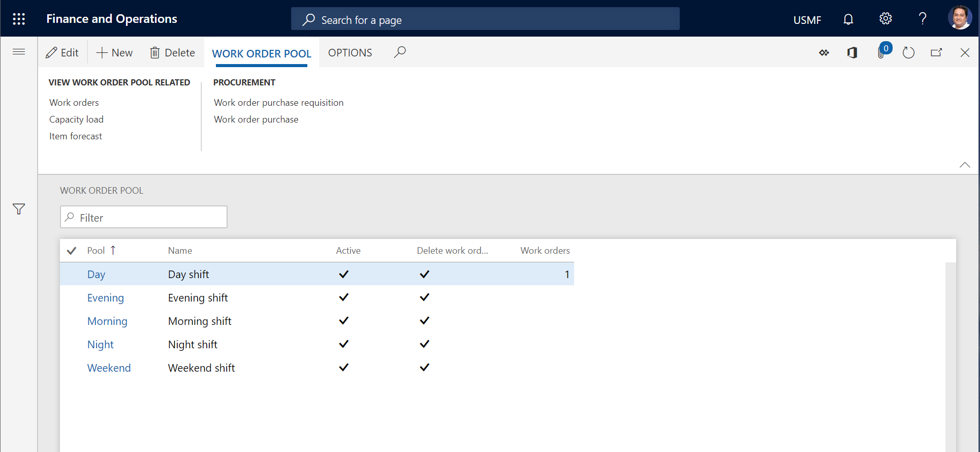
Task: Sort by the Pool column header
Action: click(96, 251)
